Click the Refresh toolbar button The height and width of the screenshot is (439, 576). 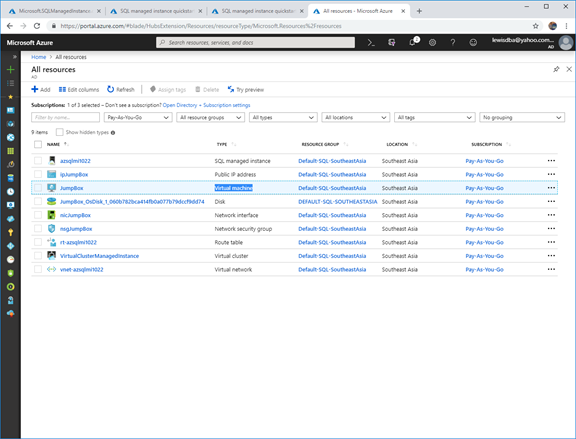tap(121, 90)
